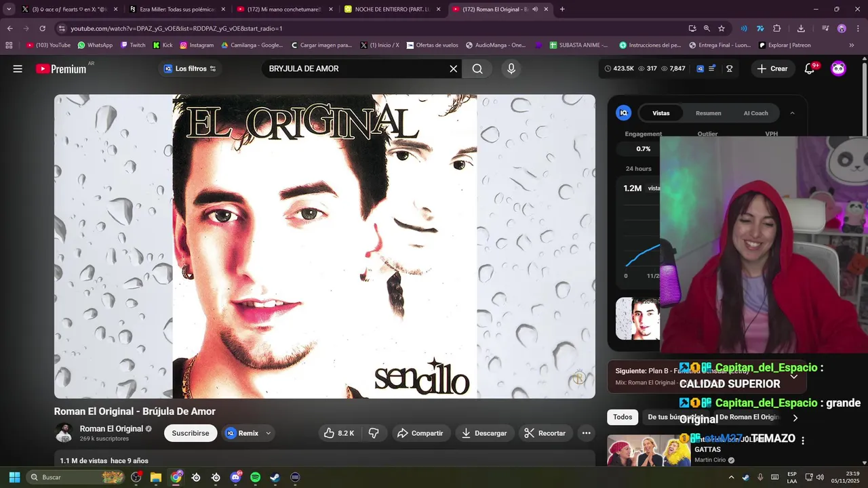Open File Explorer from the taskbar
This screenshot has width=868, height=488.
(156, 477)
